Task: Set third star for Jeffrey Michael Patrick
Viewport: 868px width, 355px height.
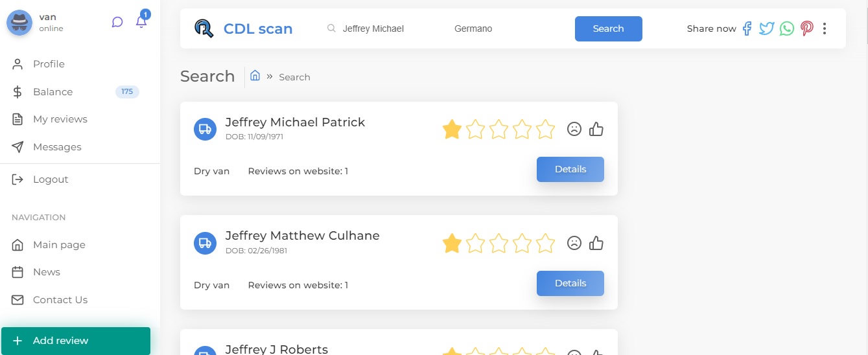Action: [x=499, y=130]
